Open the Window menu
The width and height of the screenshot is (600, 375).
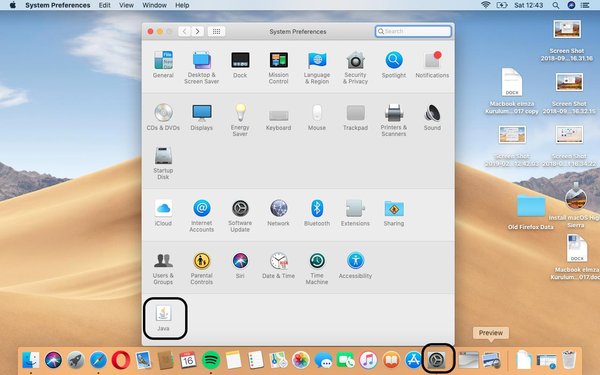154,5
